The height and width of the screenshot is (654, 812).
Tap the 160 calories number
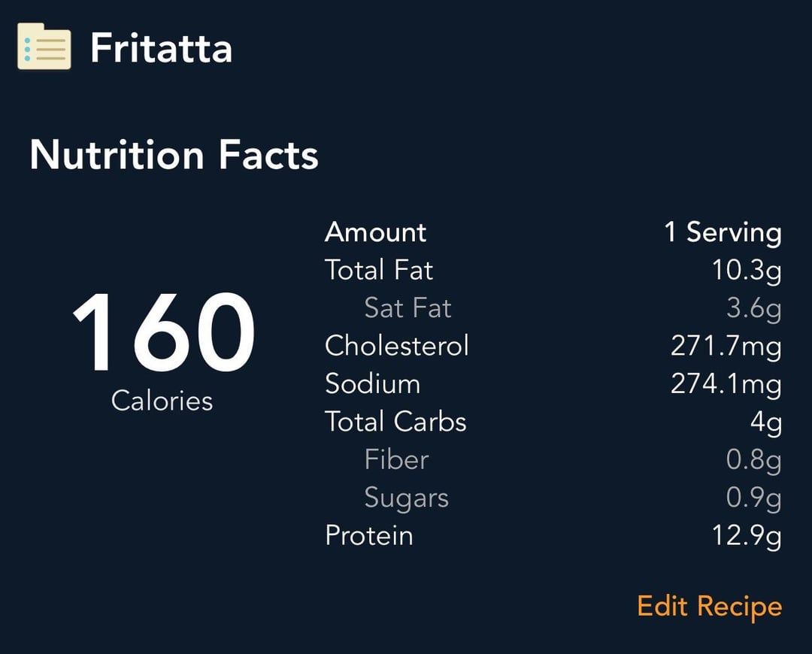click(163, 332)
